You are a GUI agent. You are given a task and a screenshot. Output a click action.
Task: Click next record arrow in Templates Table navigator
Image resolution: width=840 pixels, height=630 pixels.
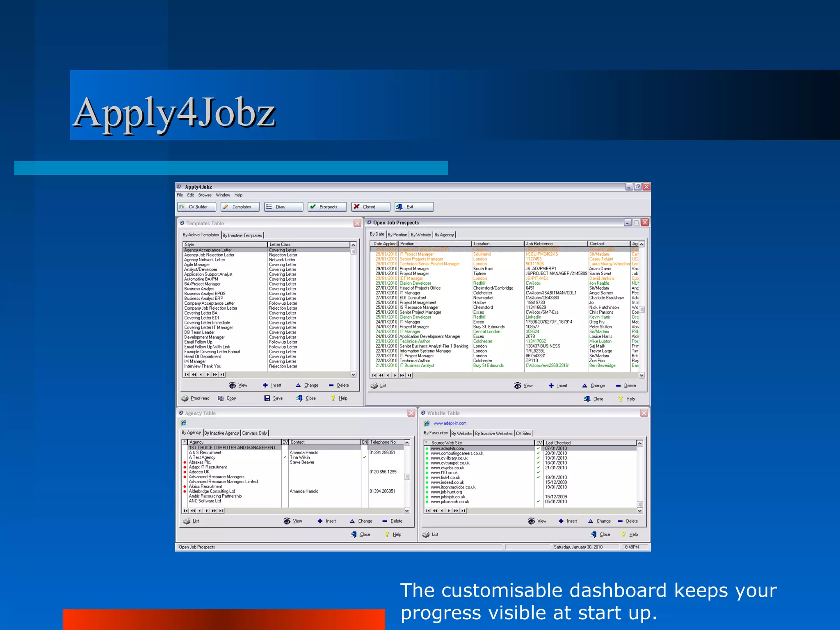point(208,374)
